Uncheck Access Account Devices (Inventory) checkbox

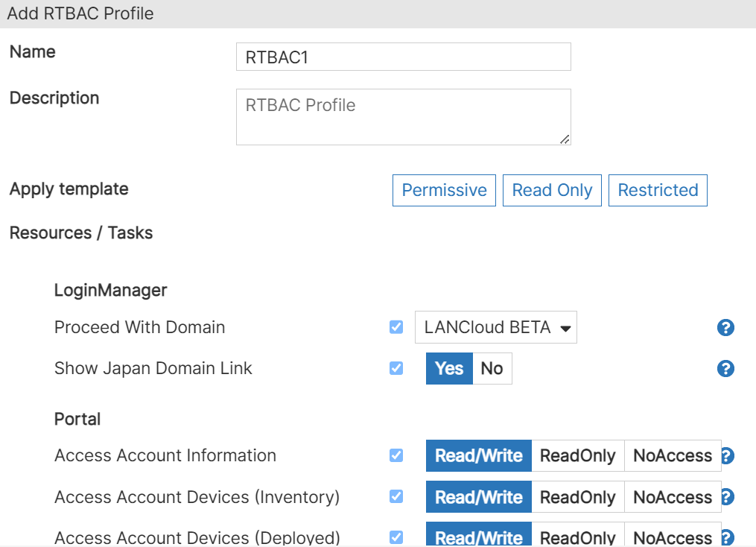click(396, 496)
